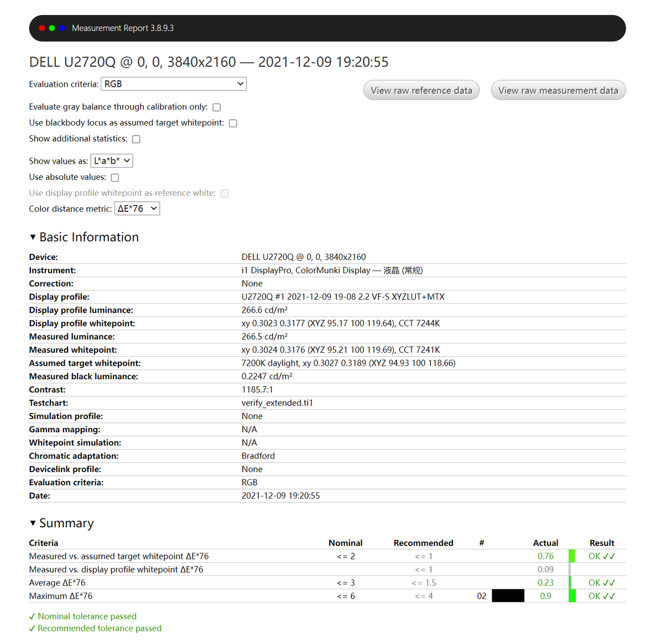Click View raw measurement data button

pos(558,91)
